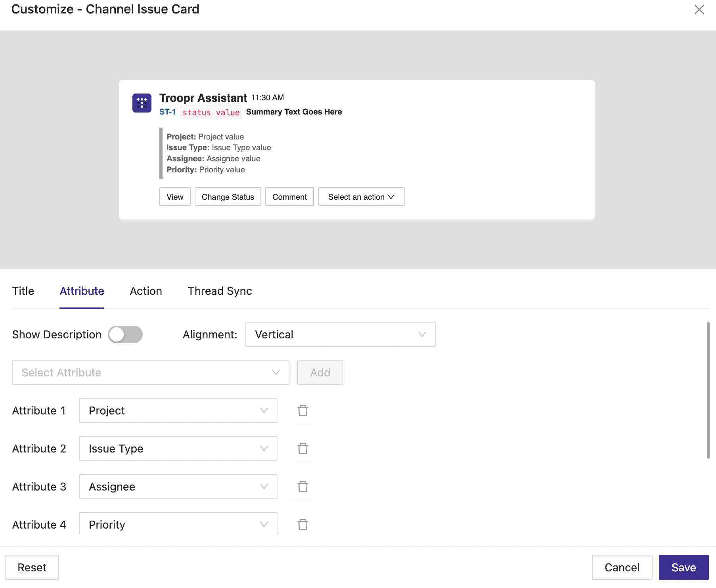Viewport: 716px width, 588px height.
Task: Go to Thread Sync tab
Action: click(220, 291)
